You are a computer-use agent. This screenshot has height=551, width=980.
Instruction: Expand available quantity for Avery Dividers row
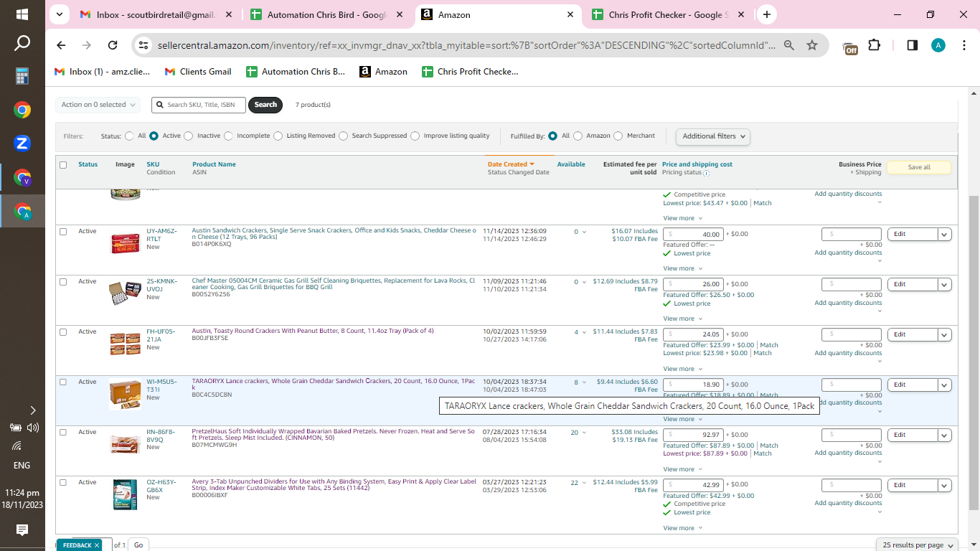[583, 483]
